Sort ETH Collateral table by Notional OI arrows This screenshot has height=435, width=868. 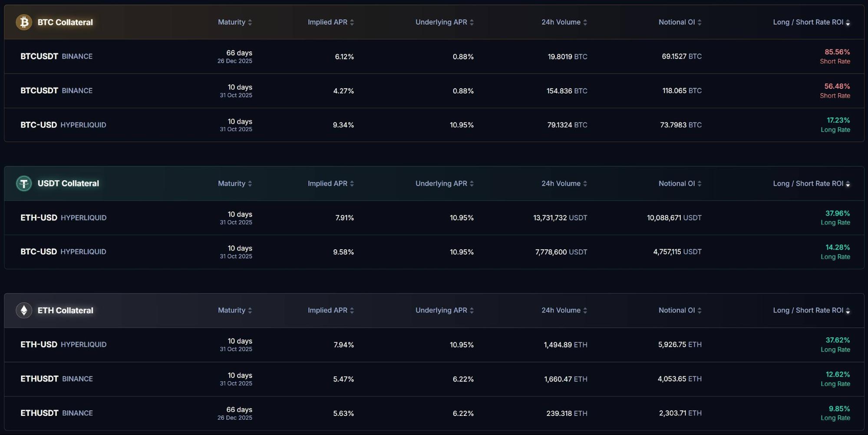pos(699,310)
